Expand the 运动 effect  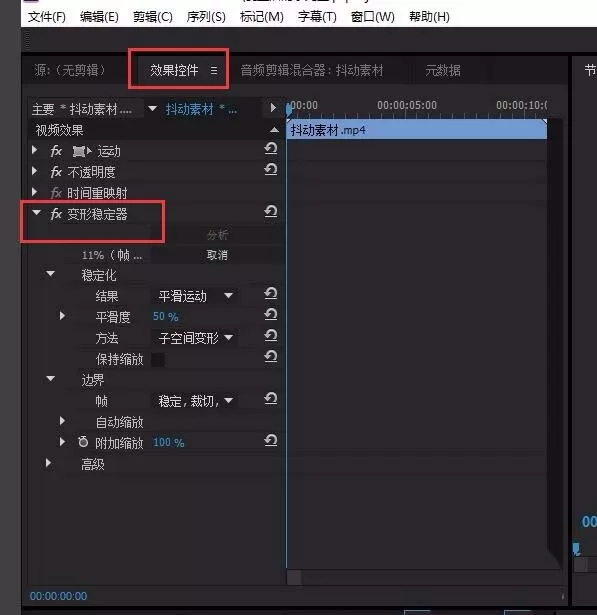[x=35, y=150]
